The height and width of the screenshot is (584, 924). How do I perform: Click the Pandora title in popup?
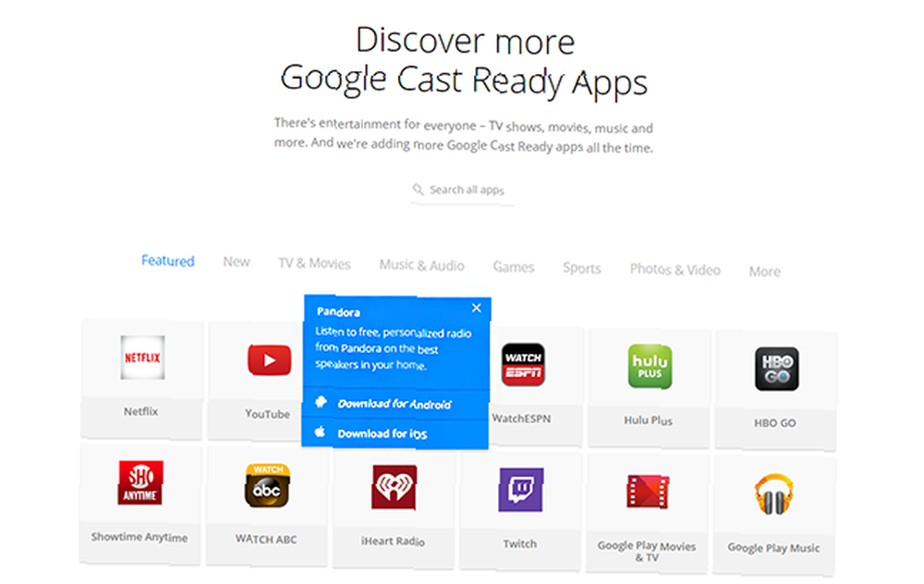click(338, 311)
